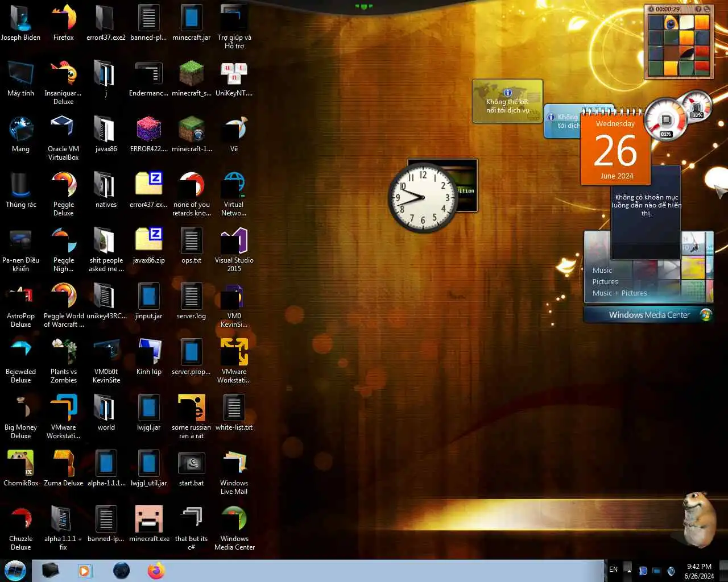Launch the Plants vs Zombies shortcut
728x582 pixels.
tap(63, 361)
